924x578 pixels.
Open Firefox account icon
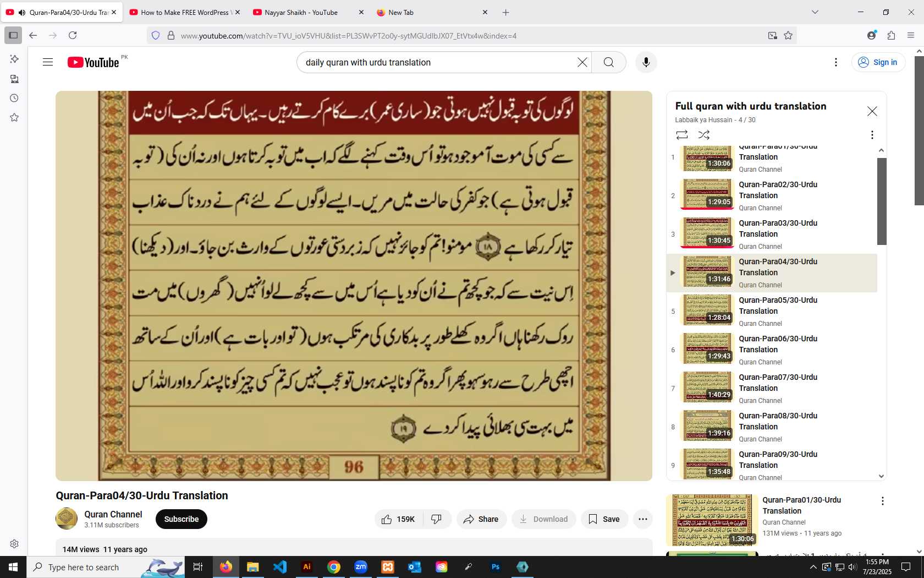[x=871, y=35]
